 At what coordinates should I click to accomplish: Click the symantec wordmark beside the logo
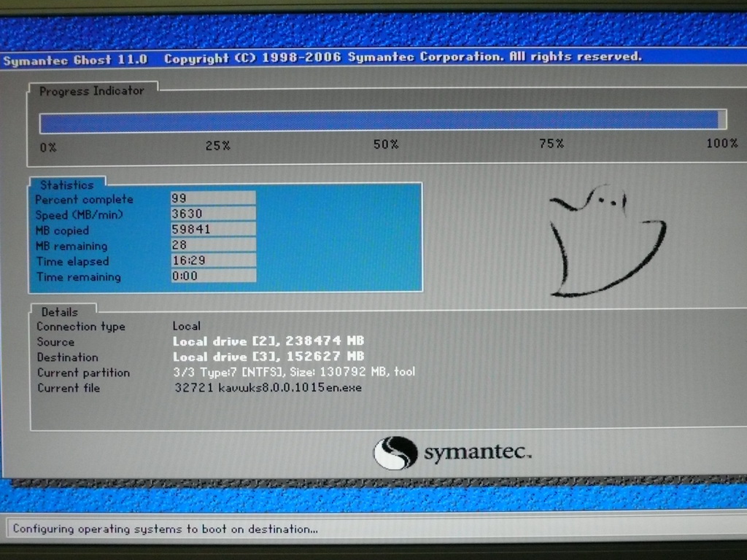coord(477,451)
